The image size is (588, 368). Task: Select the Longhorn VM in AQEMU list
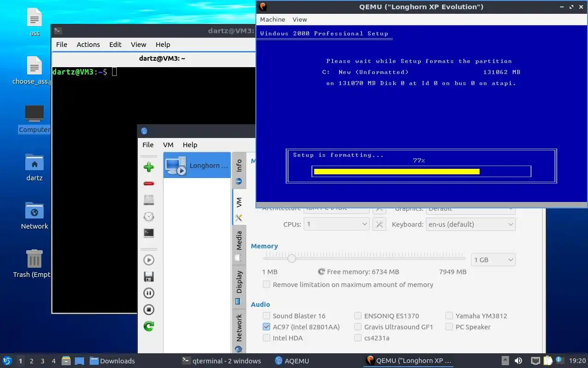(x=197, y=166)
